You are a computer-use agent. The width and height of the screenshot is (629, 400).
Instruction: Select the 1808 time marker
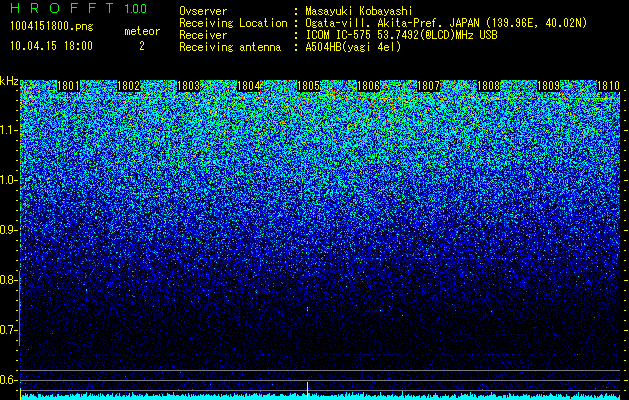pyautogui.click(x=489, y=86)
